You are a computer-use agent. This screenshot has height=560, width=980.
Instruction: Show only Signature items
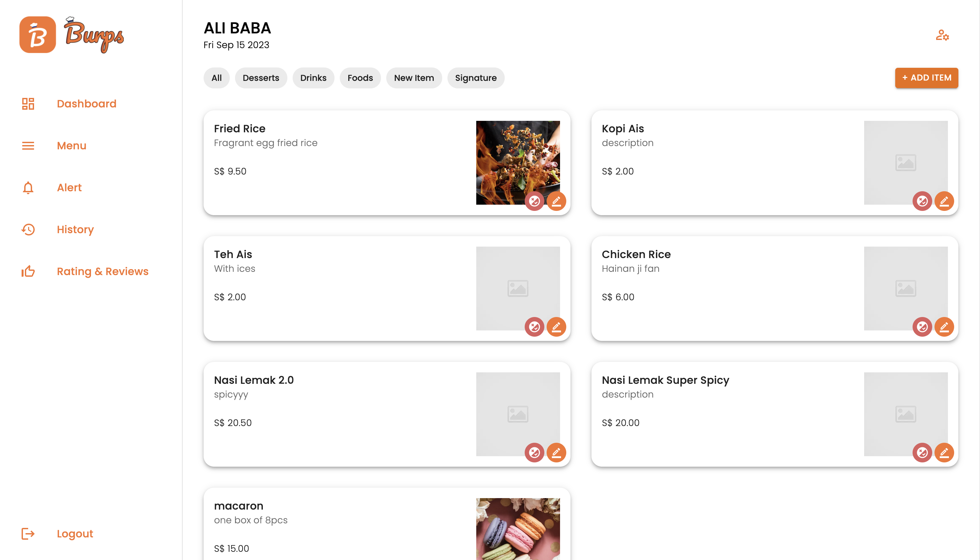point(476,78)
